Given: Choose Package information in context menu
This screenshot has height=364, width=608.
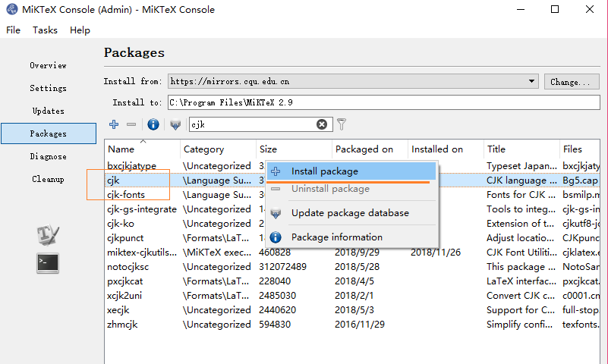Looking at the screenshot, I should (x=351, y=237).
